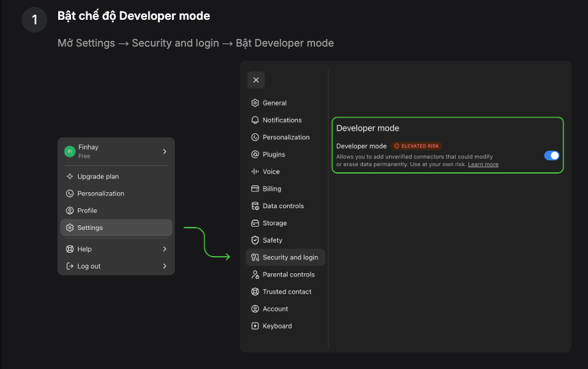Click the Help lifebuoy icon in the account menu

pos(70,249)
